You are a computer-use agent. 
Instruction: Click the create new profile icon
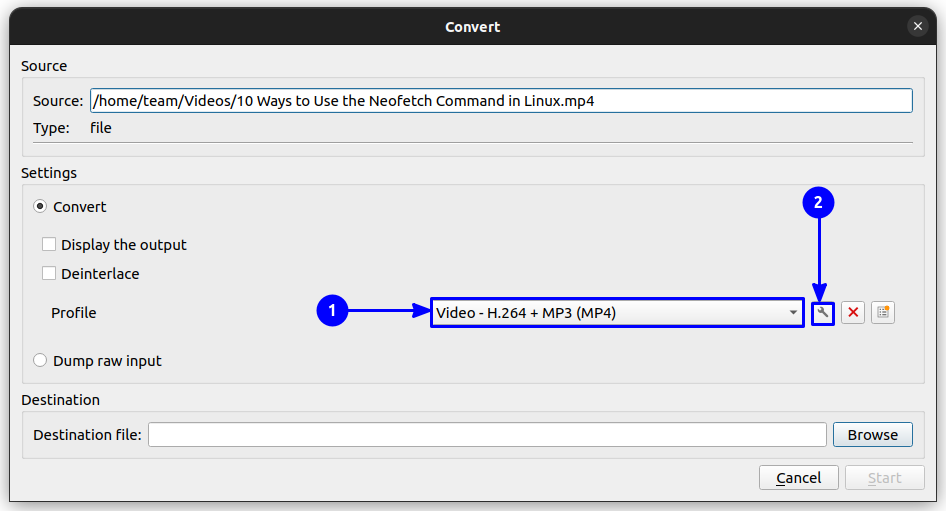[x=883, y=313]
